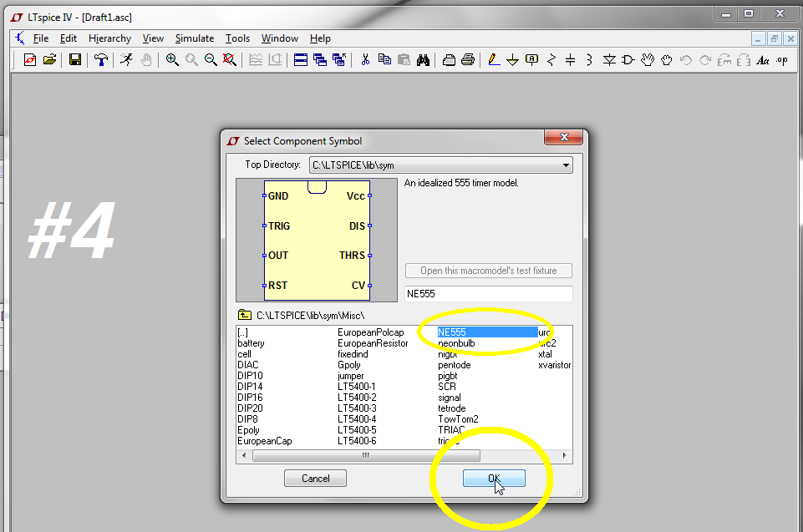Image resolution: width=803 pixels, height=532 pixels.
Task: Select battery in the list
Action: [251, 343]
